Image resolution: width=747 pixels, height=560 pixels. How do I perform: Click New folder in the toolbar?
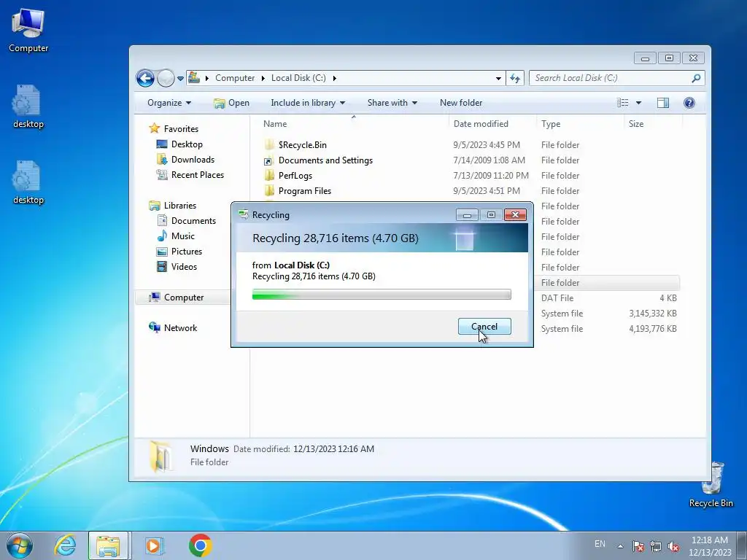point(461,103)
